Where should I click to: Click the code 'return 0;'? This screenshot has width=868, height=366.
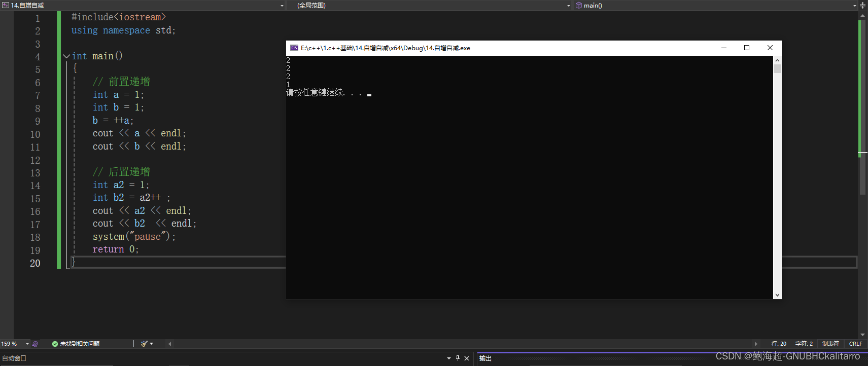pos(115,249)
